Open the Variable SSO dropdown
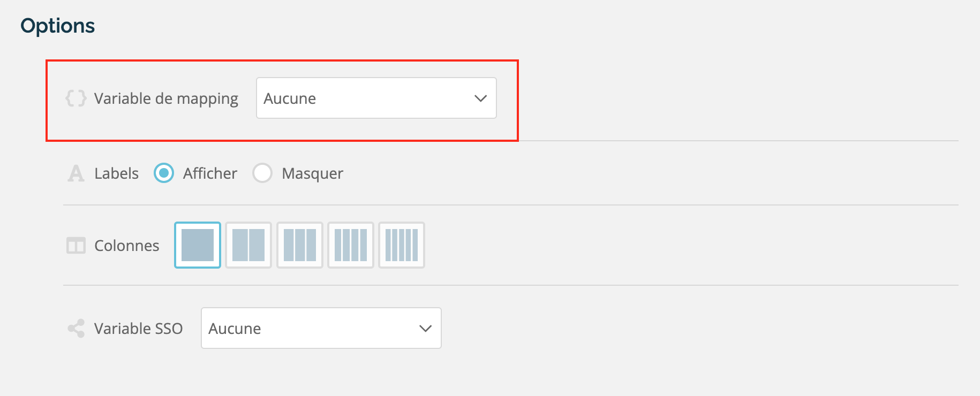The image size is (980, 396). coord(321,328)
